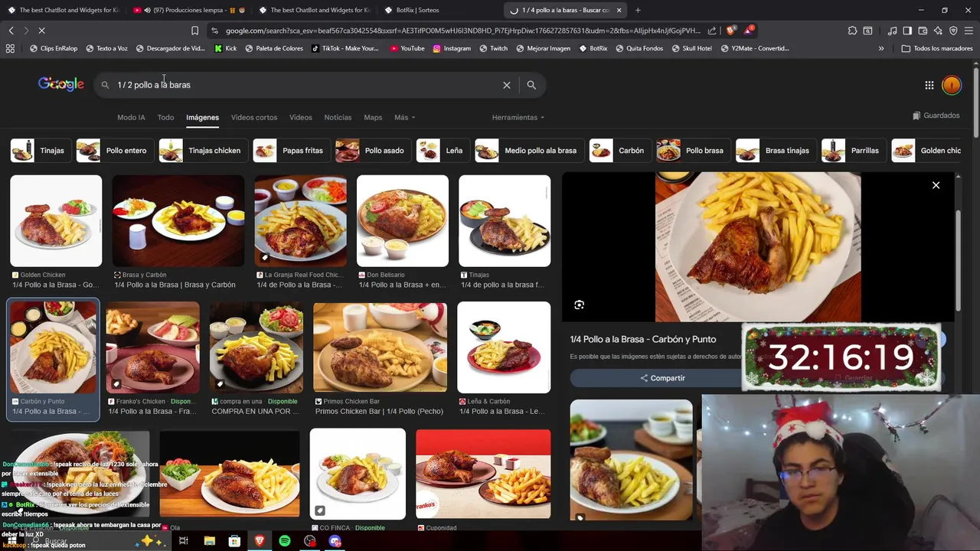This screenshot has width=980, height=551.
Task: Open the Brave Wallet icon
Action: [x=923, y=31]
